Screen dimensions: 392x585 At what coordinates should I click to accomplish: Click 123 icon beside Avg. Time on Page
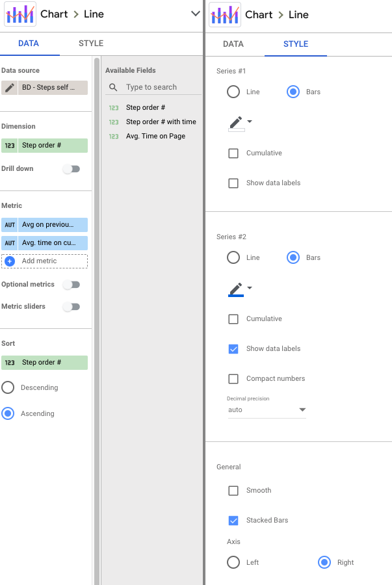114,136
